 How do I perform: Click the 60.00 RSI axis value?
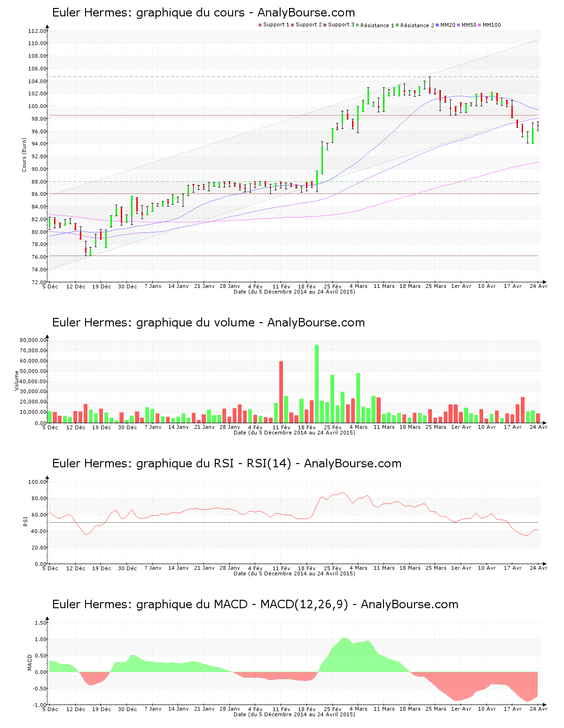click(39, 515)
